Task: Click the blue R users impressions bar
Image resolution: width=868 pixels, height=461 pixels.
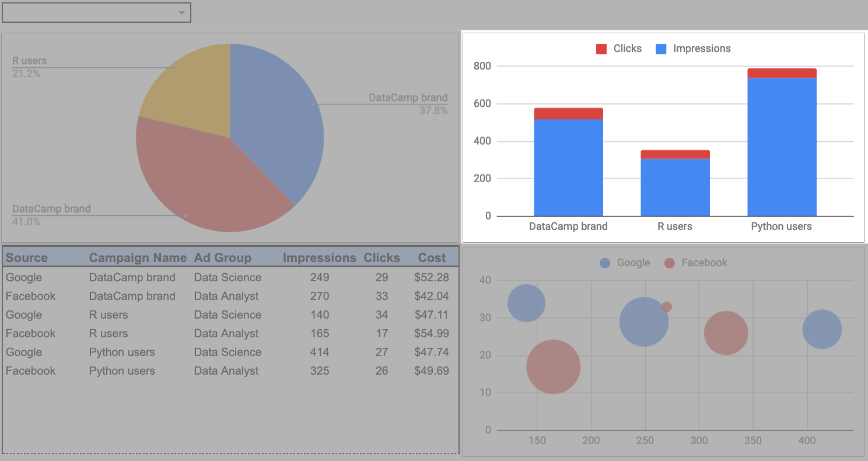Action: [675, 187]
